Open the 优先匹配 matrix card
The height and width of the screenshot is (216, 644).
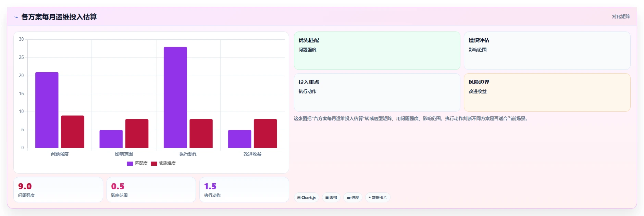377,51
